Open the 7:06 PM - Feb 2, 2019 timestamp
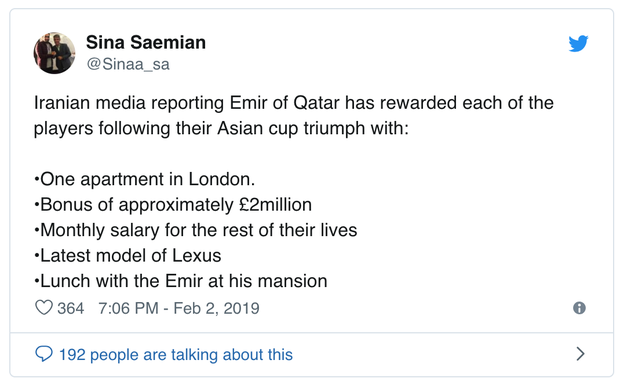Viewport: 620px width, 382px height. (179, 308)
